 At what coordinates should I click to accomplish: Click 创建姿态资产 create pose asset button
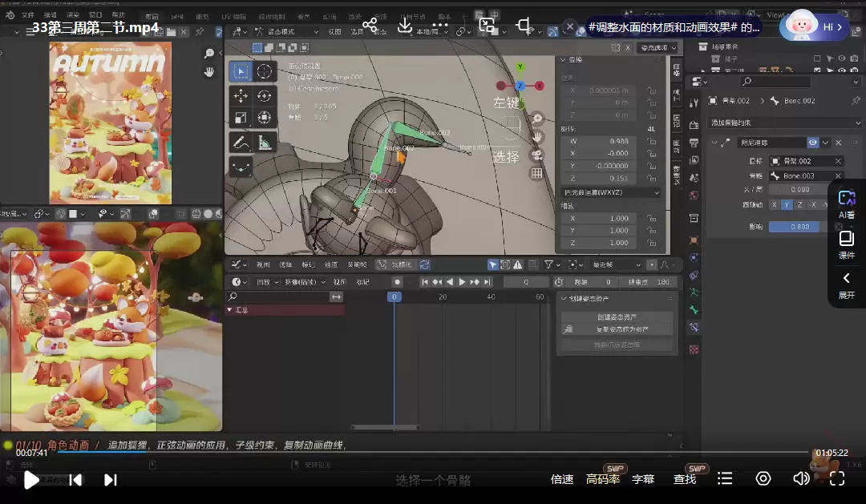point(617,317)
